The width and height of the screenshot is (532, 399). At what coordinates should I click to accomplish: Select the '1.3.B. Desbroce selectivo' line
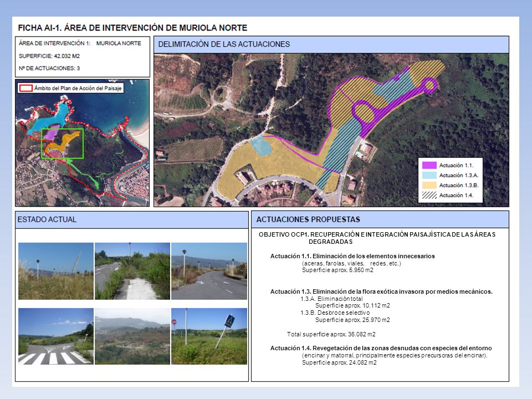[335, 313]
